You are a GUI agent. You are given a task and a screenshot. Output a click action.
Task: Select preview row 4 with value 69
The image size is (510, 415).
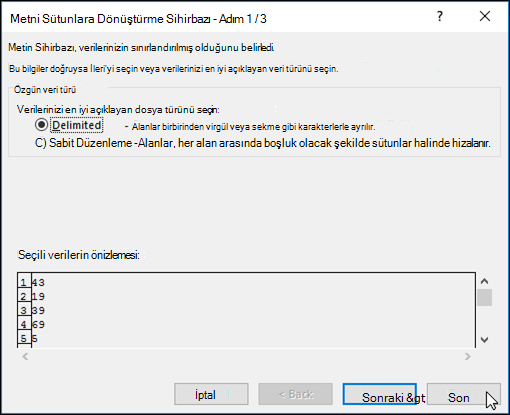click(246, 324)
